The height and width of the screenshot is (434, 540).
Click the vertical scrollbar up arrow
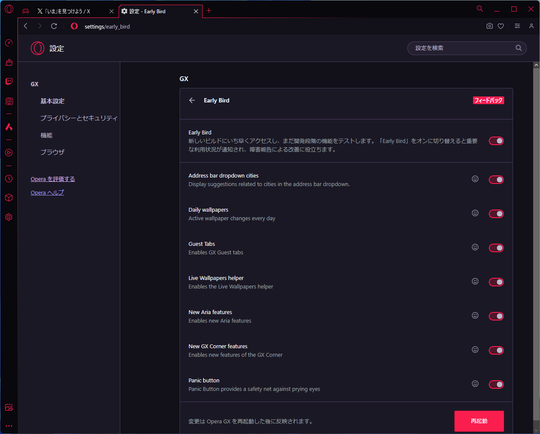coord(536,65)
